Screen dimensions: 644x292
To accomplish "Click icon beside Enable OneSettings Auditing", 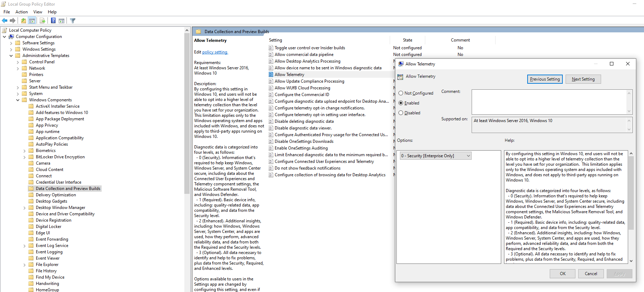I will (271, 148).
